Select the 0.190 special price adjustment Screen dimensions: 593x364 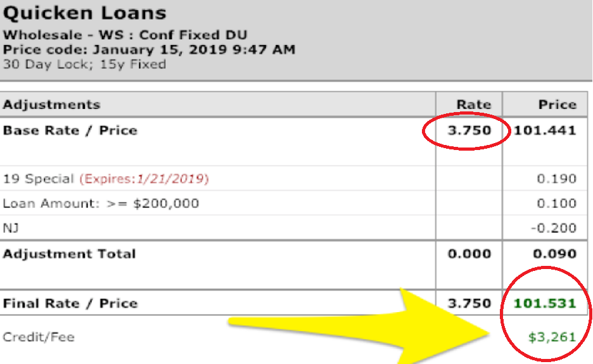coord(556,179)
